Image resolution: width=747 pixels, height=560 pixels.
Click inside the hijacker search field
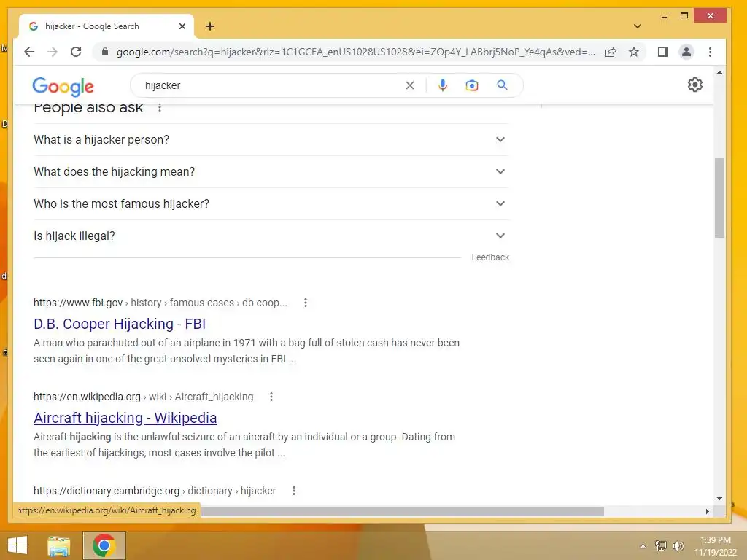(271, 85)
